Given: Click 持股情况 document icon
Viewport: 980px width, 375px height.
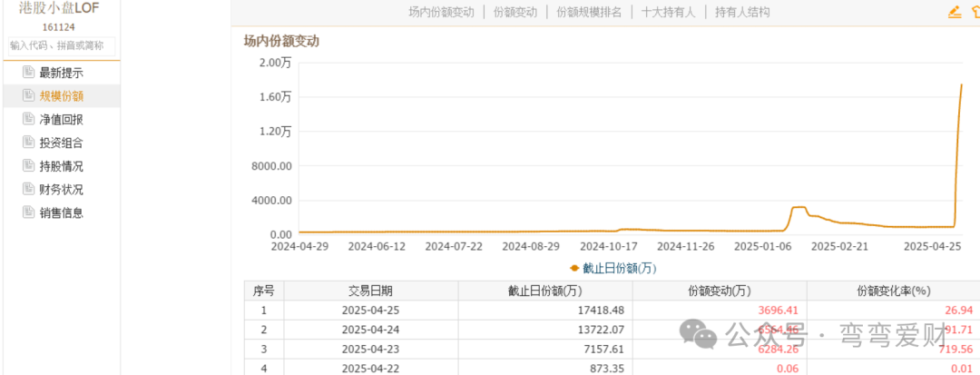Looking at the screenshot, I should (x=28, y=165).
